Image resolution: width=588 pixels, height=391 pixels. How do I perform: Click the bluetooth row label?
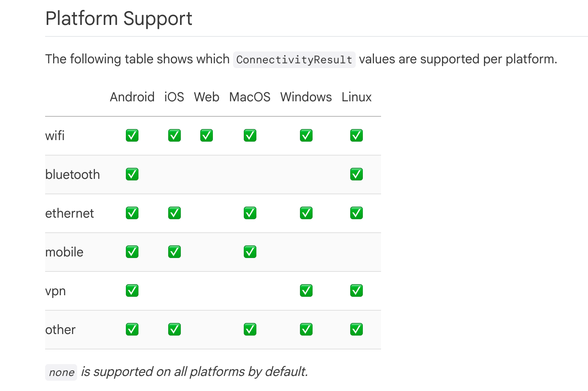[72, 175]
